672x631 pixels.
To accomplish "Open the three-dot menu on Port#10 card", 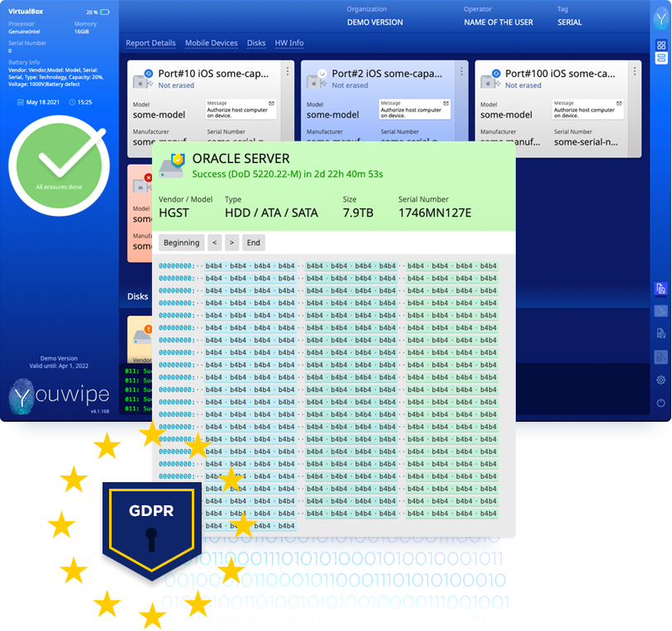I will [287, 71].
